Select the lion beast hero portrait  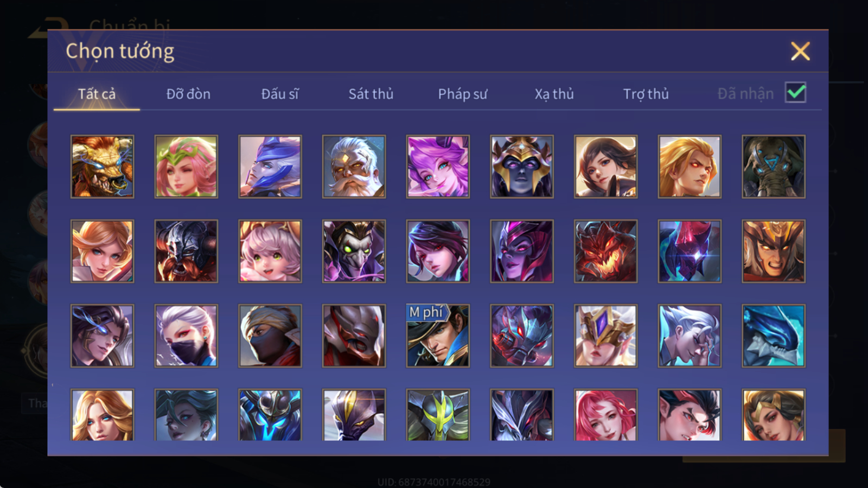click(102, 166)
